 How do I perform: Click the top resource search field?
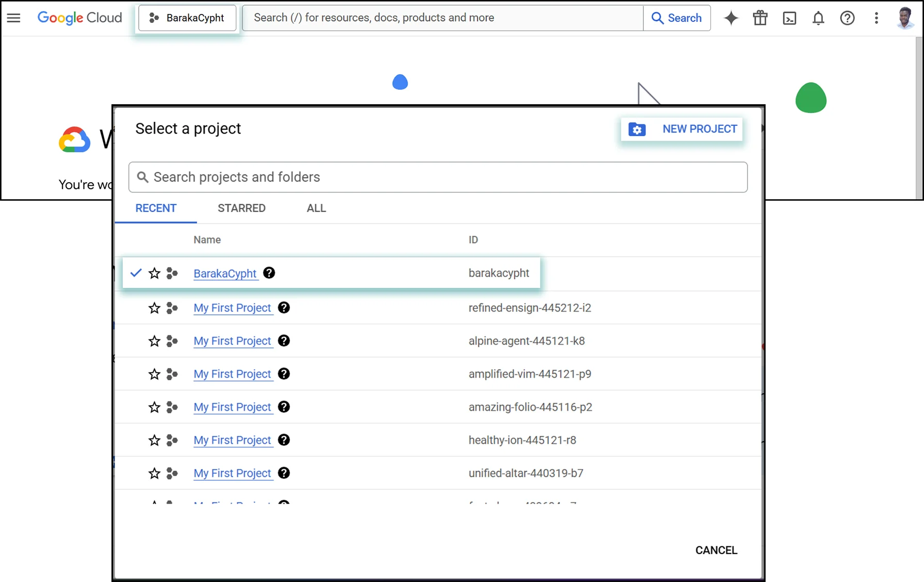pos(443,18)
